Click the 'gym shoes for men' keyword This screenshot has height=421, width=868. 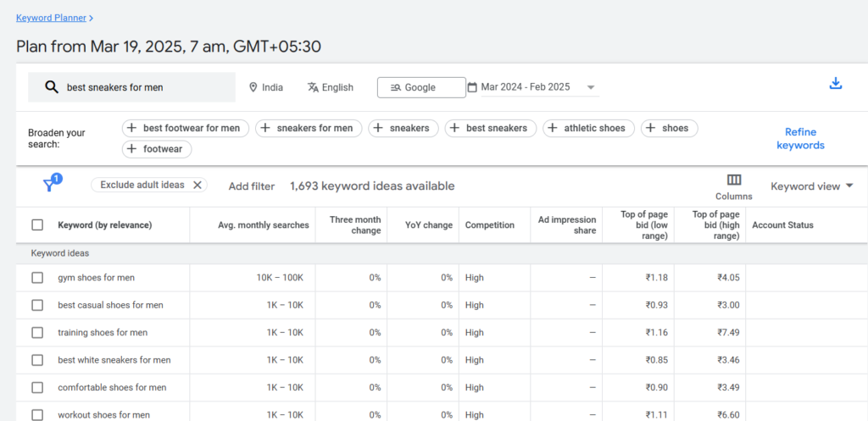click(x=97, y=278)
